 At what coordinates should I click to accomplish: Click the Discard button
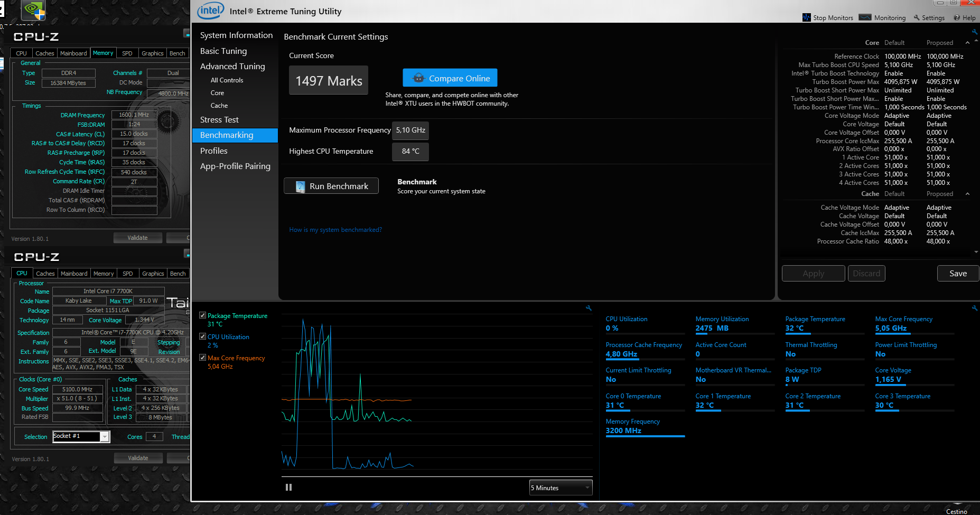866,274
